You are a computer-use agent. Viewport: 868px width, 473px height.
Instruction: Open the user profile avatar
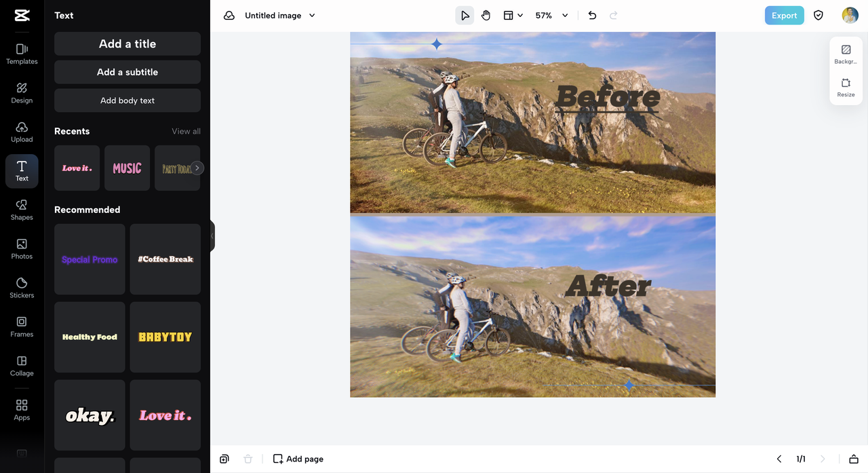850,16
